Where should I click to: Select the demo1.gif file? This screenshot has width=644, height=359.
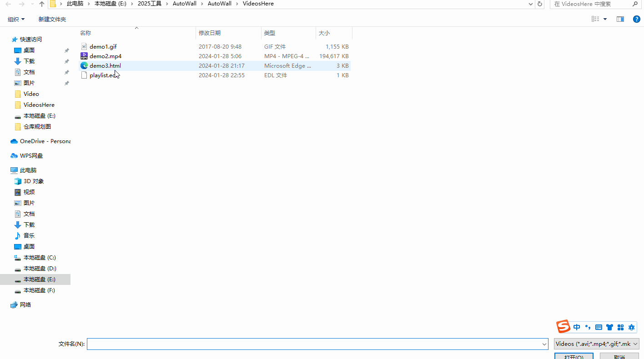103,47
